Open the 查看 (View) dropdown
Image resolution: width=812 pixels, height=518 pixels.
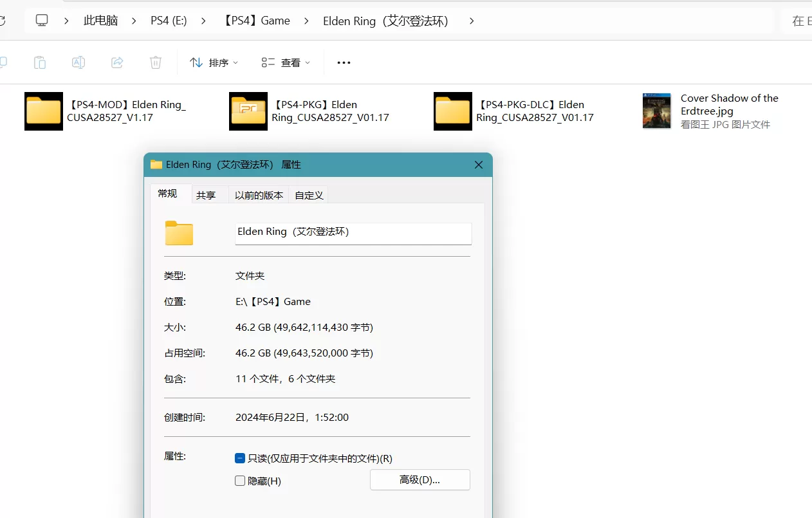click(285, 62)
